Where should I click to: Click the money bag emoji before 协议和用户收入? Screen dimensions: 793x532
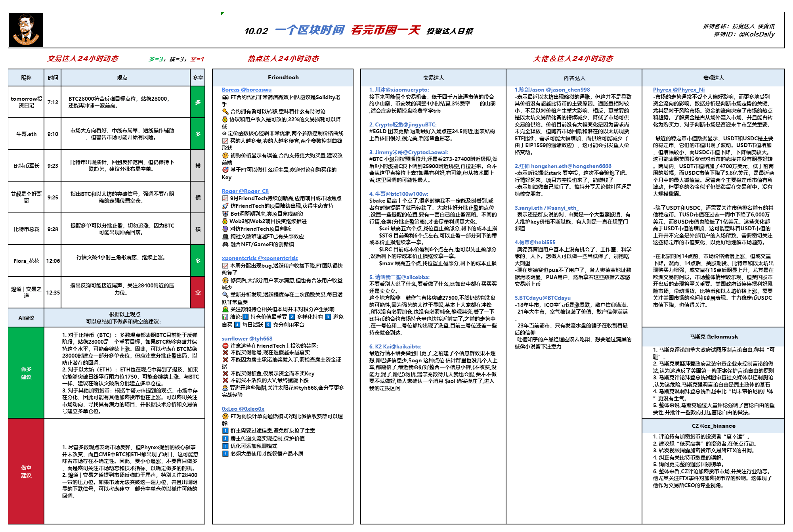[225, 119]
